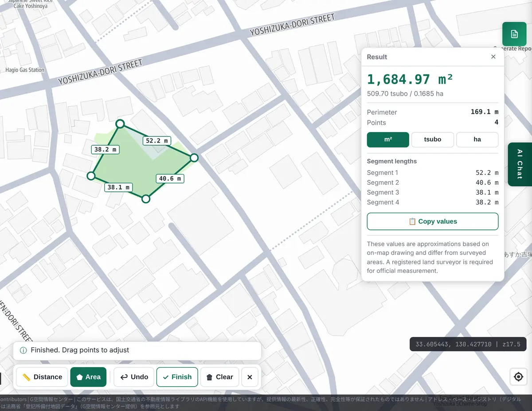Click the 40.6 m map segment label

point(170,178)
